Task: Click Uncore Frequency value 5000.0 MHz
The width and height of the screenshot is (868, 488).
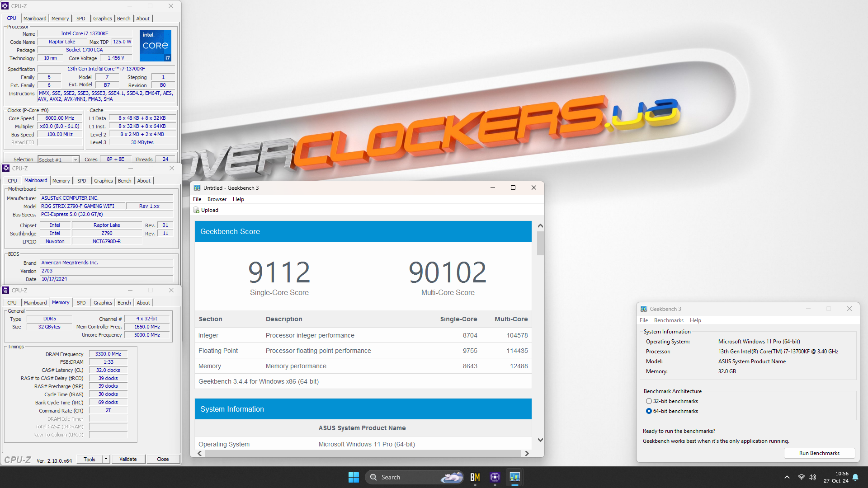Action: click(x=147, y=335)
